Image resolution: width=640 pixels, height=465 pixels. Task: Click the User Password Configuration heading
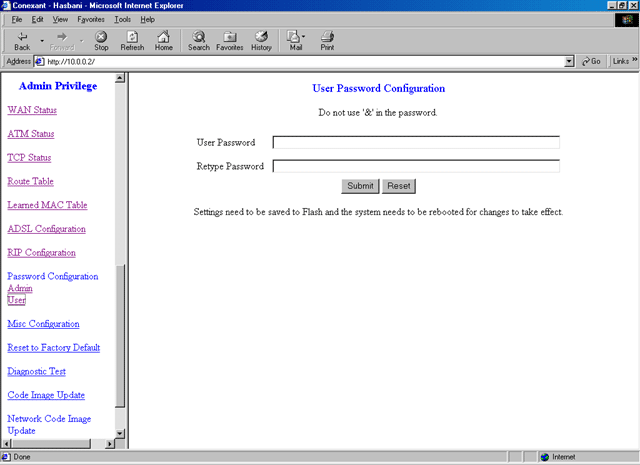pyautogui.click(x=378, y=88)
